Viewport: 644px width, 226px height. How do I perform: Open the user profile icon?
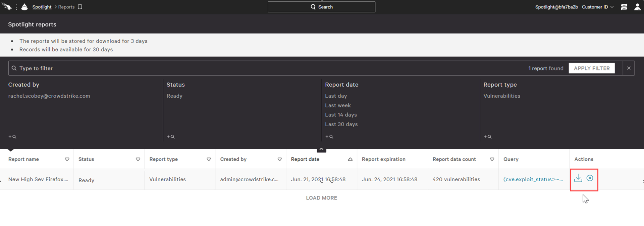637,7
